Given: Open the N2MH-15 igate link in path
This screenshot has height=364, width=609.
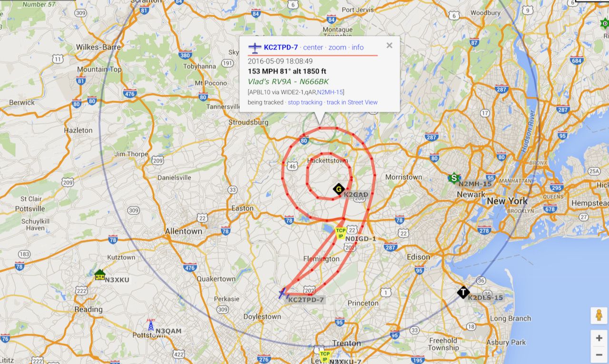Looking at the screenshot, I should (x=330, y=92).
